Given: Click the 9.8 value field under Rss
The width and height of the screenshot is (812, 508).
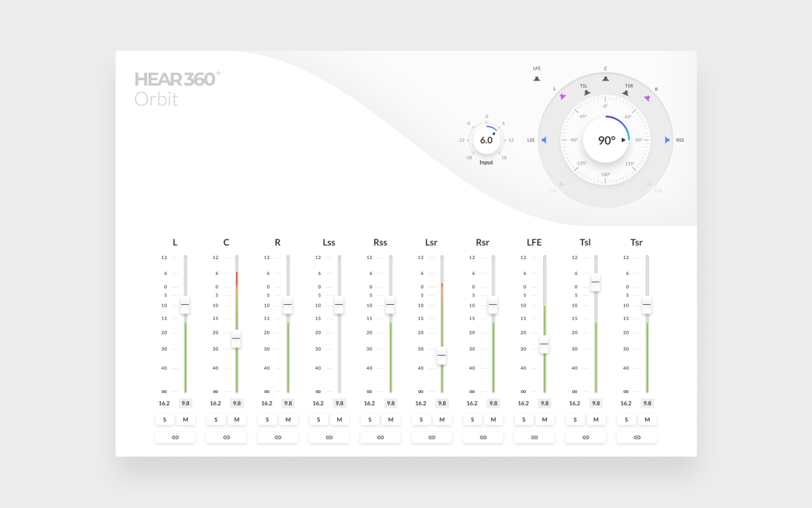Looking at the screenshot, I should (390, 403).
